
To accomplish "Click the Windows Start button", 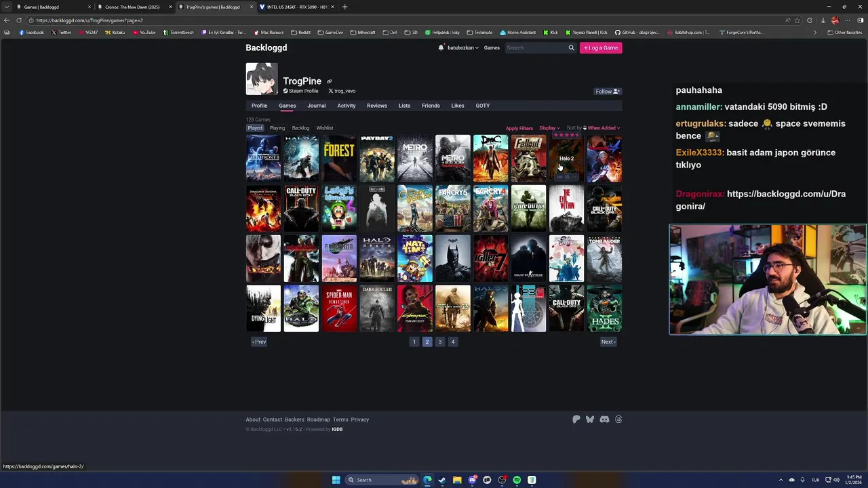I will pos(336,480).
